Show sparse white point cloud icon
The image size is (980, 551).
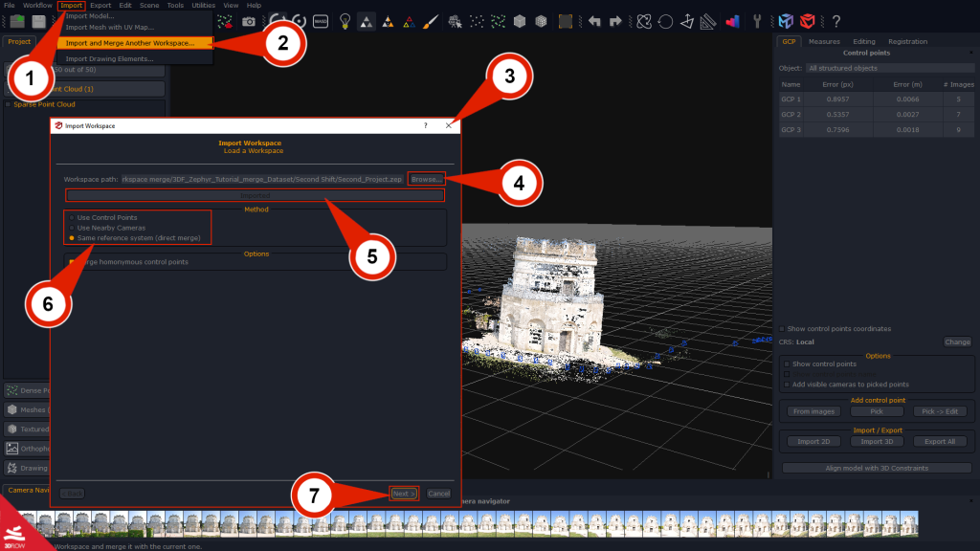tap(477, 21)
